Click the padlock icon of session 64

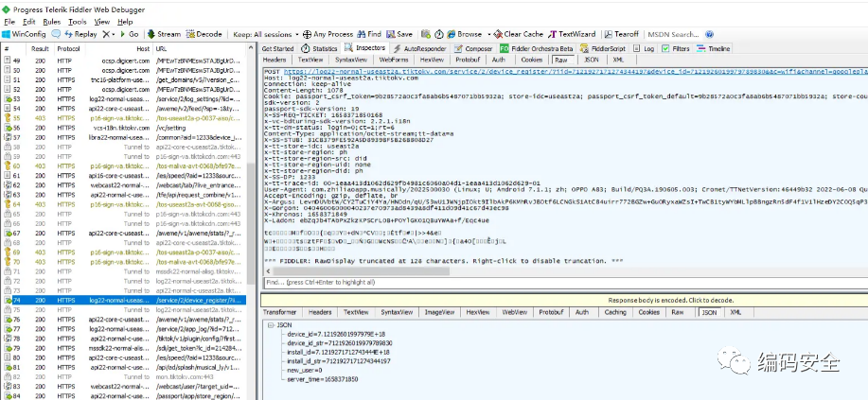tap(9, 204)
